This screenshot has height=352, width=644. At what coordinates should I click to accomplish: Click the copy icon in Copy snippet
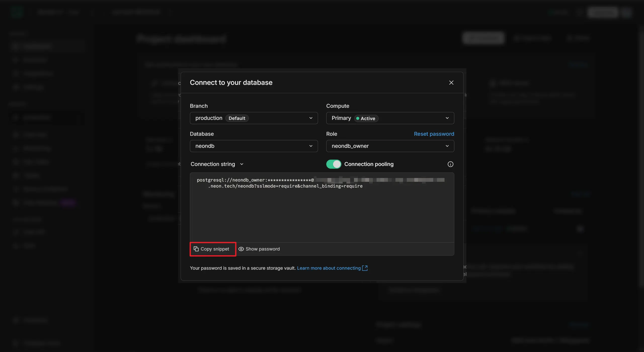(x=196, y=249)
